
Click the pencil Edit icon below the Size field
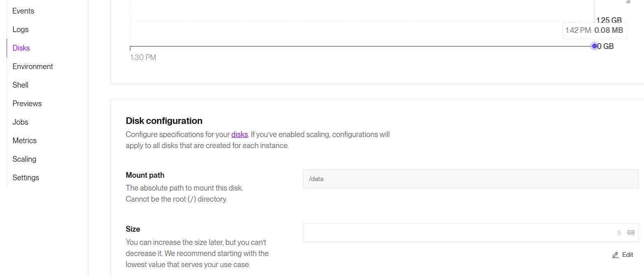(615, 254)
